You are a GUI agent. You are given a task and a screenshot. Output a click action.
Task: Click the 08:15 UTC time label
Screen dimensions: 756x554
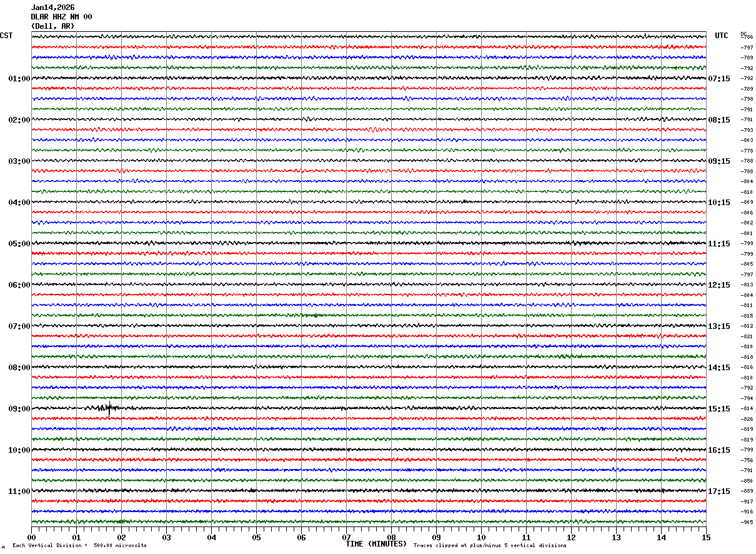tap(719, 120)
